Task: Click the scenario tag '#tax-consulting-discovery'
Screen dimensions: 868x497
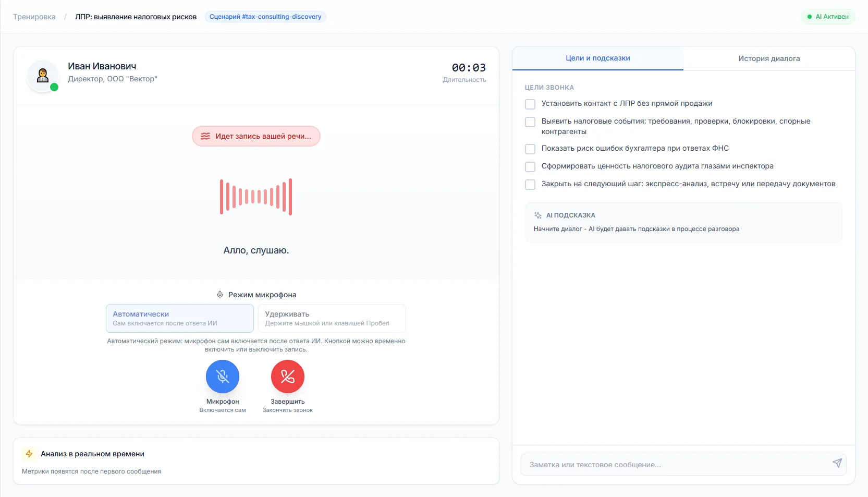Action: coord(265,17)
